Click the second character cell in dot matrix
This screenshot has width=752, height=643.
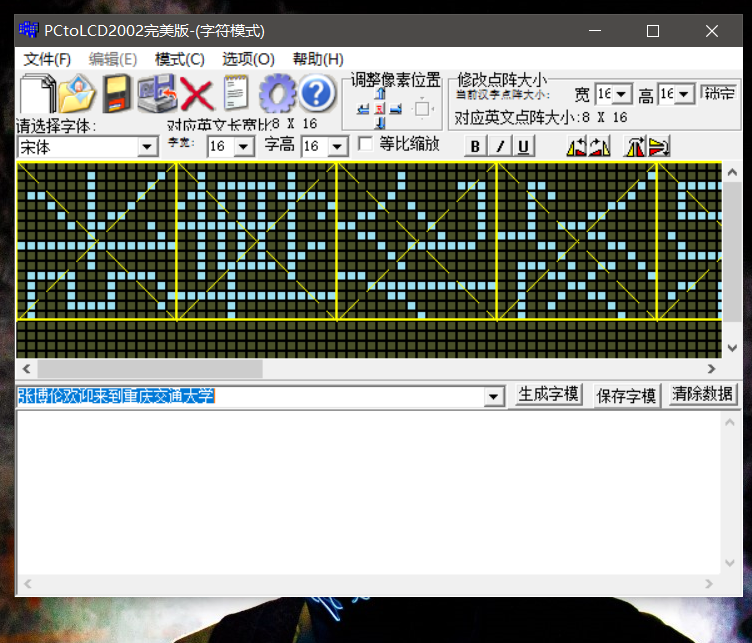[x=257, y=241]
